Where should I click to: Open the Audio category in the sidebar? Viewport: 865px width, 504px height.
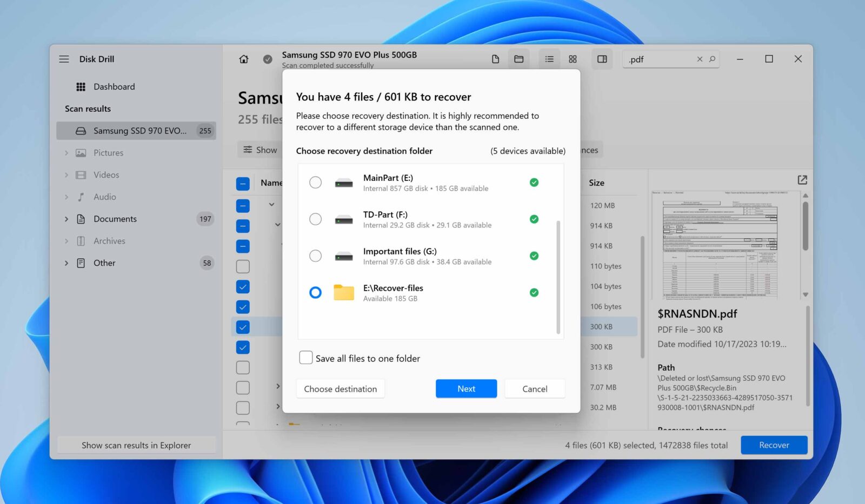(x=105, y=197)
